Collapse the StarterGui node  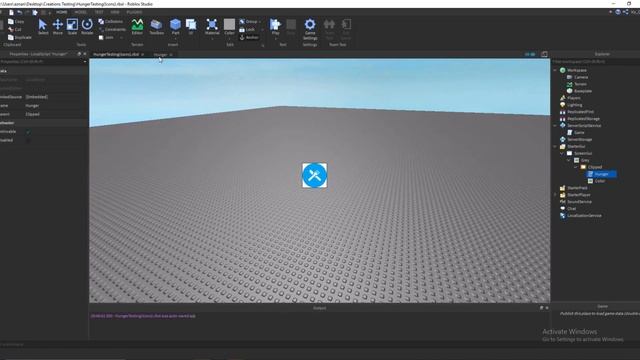coord(556,147)
